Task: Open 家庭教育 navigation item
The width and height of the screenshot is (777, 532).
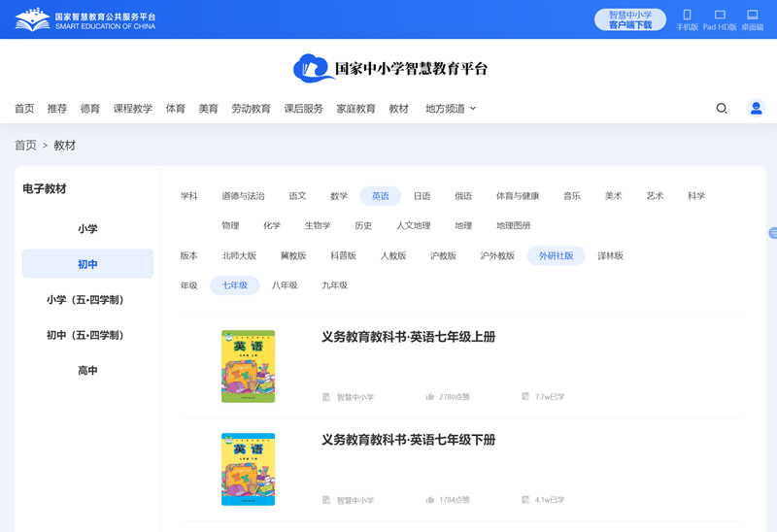Action: 356,109
